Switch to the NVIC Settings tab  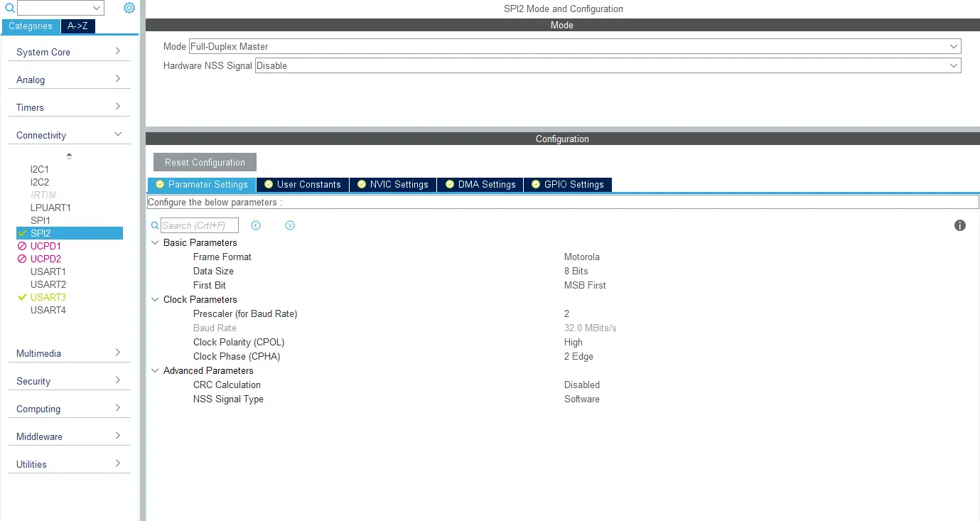point(393,184)
